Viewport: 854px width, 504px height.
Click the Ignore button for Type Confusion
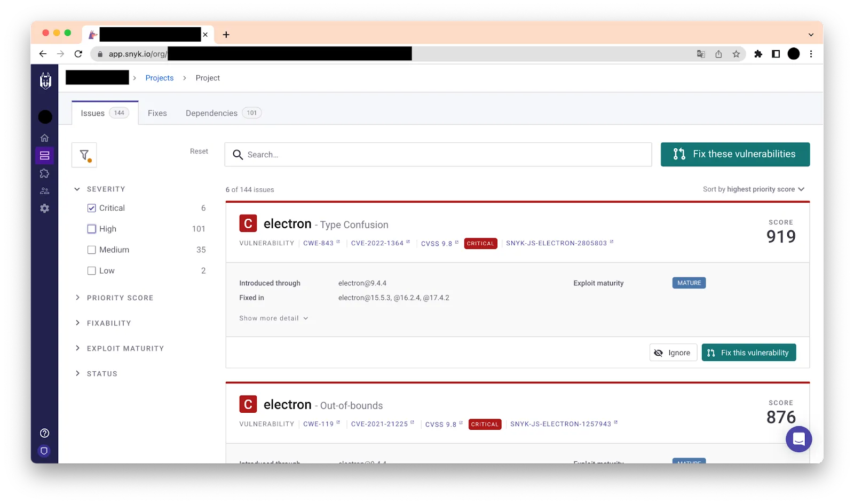(673, 353)
